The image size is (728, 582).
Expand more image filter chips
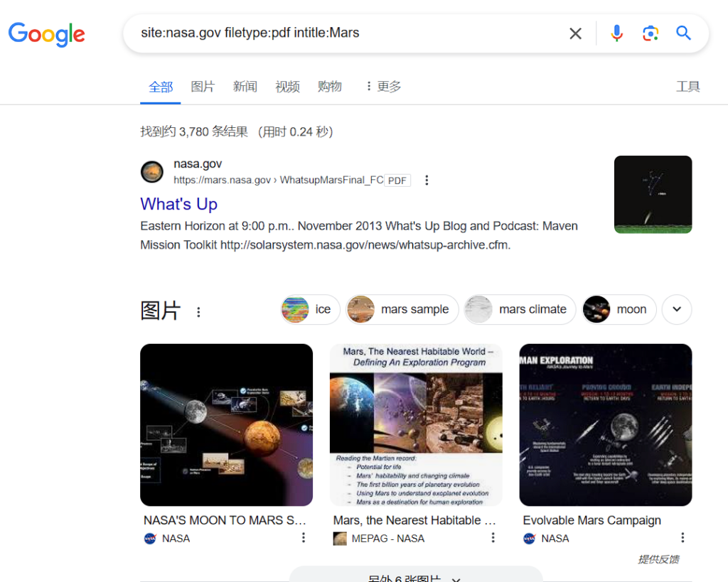click(x=677, y=310)
